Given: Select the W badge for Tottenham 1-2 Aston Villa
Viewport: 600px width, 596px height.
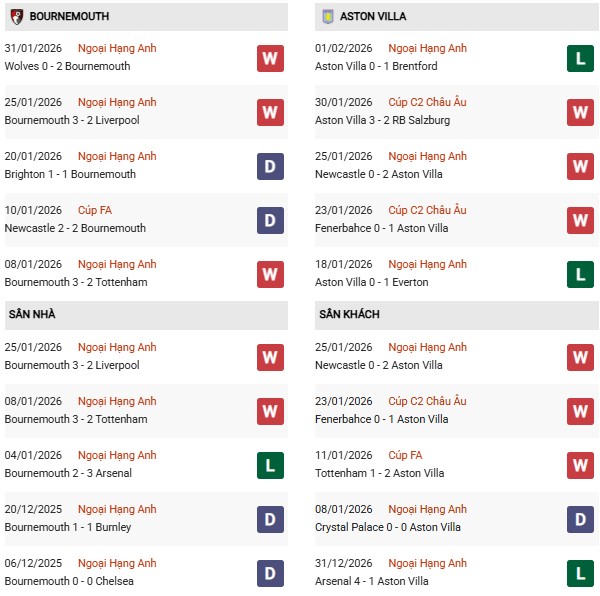Looking at the screenshot, I should [580, 465].
